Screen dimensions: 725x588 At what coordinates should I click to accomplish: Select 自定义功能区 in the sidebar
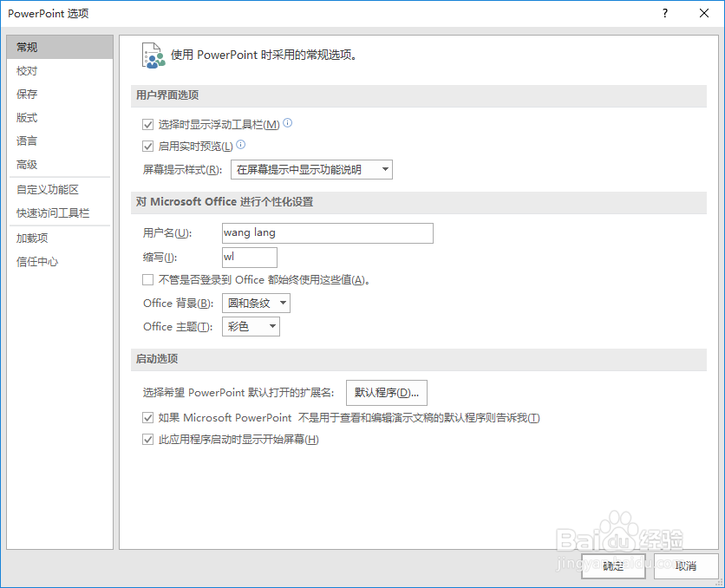pyautogui.click(x=48, y=189)
